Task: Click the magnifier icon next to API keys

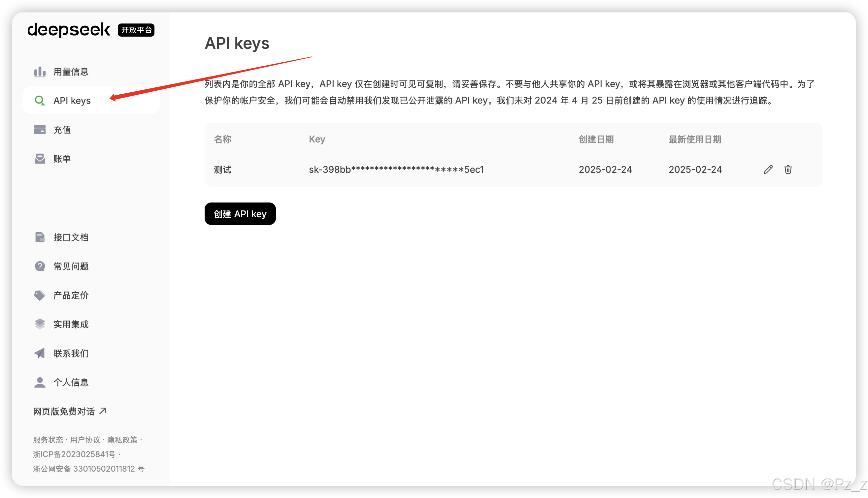Action: coord(40,101)
